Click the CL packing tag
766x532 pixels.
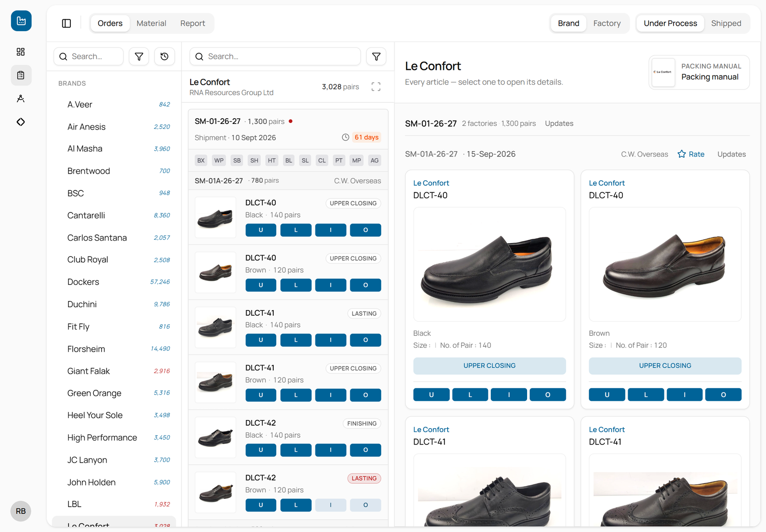pos(322,160)
